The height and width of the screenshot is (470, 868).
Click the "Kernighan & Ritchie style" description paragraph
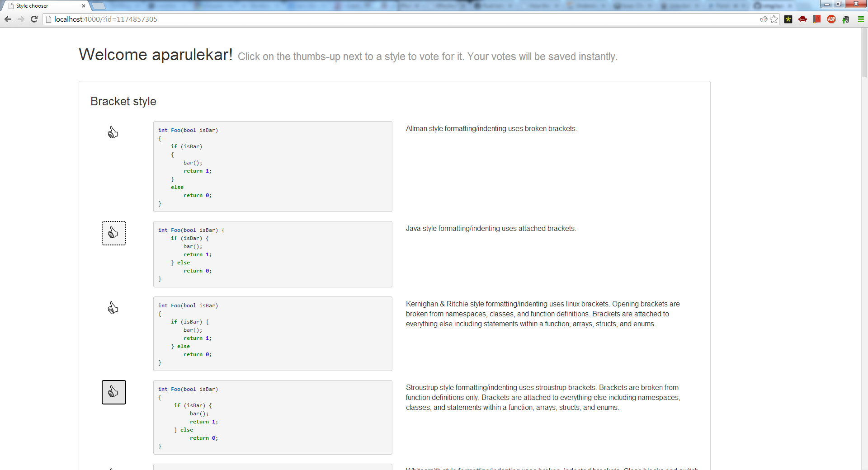[x=543, y=314]
